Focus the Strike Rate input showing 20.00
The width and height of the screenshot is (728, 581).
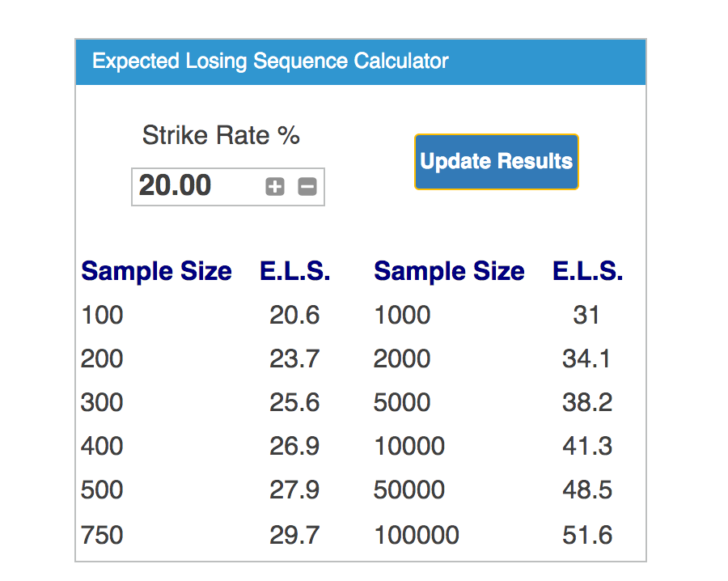[228, 187]
